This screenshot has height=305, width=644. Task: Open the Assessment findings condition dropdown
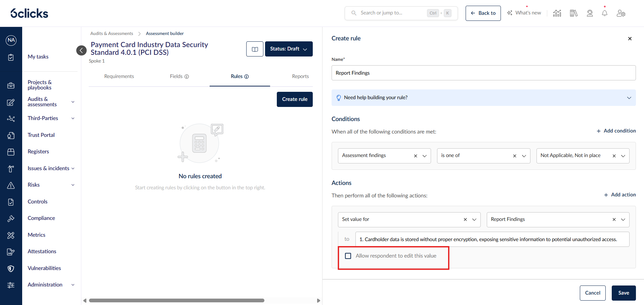pyautogui.click(x=425, y=156)
